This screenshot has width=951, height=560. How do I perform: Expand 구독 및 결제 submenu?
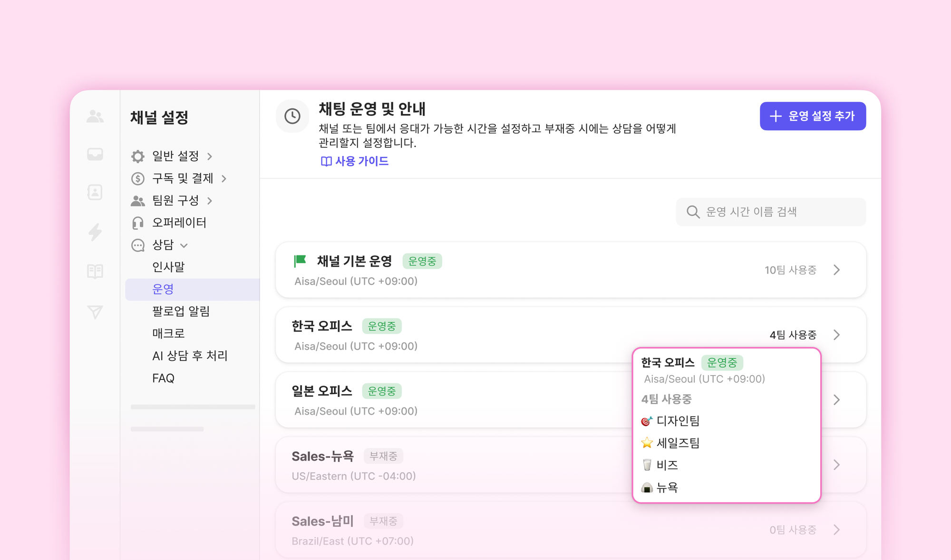[x=224, y=179]
